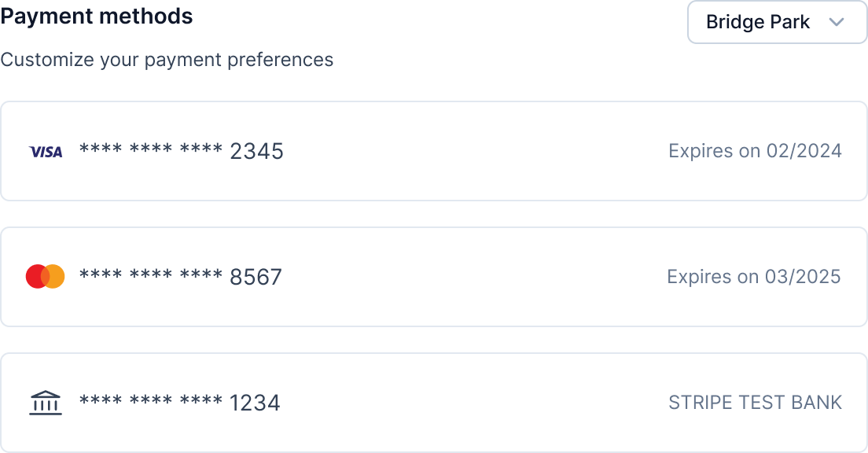This screenshot has width=868, height=453.
Task: Click the last four digits 2345
Action: click(256, 151)
